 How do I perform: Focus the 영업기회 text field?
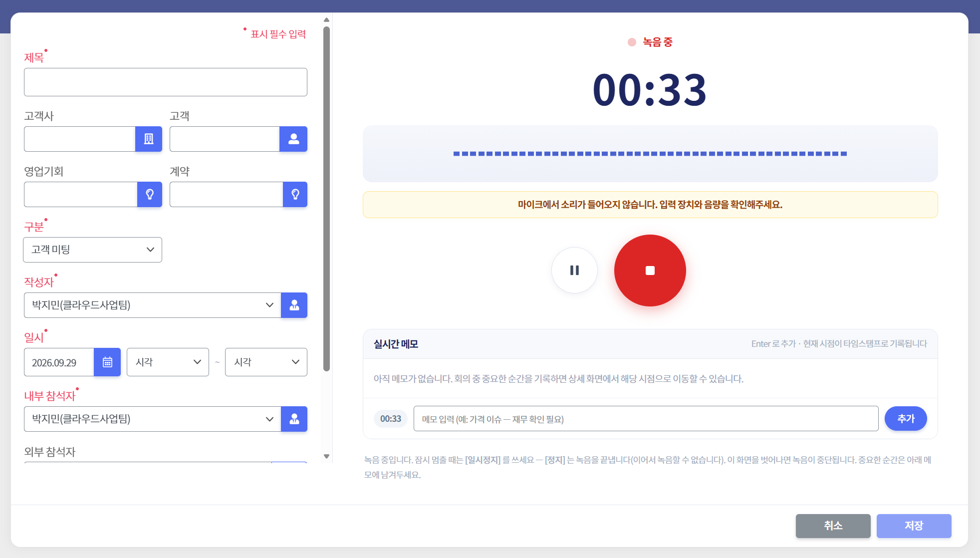pos(80,194)
